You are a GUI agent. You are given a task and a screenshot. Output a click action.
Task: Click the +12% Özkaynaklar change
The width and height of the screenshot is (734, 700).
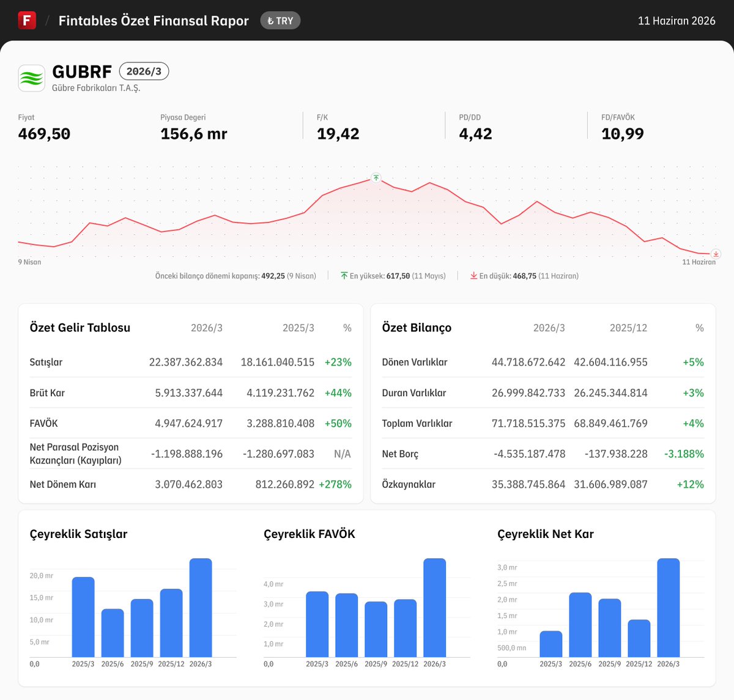(691, 485)
